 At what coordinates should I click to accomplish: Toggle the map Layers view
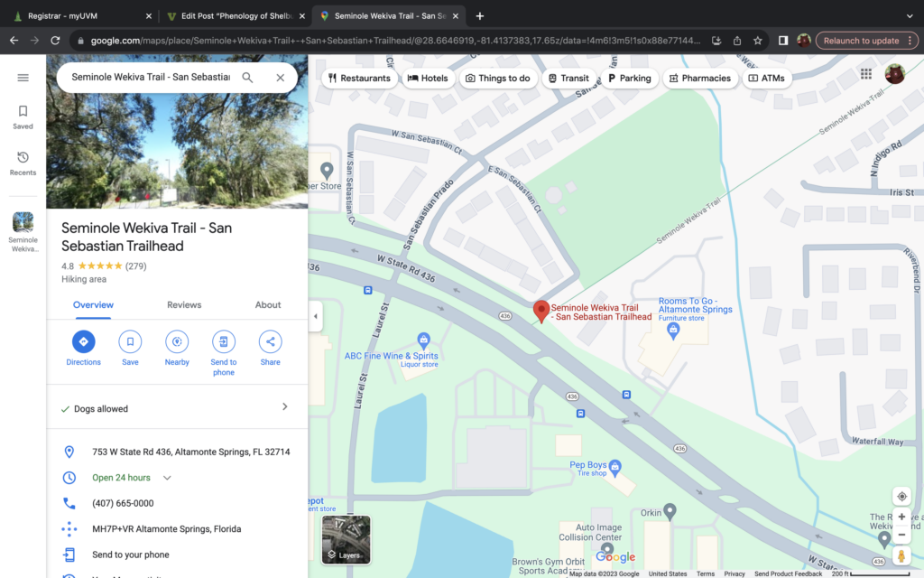pos(346,539)
